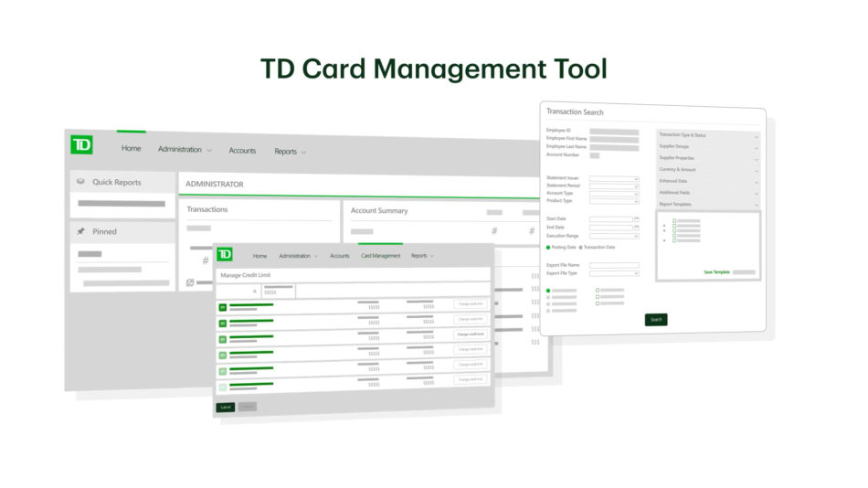Open the Statement Issuer dropdown
Screen dimensions: 868x488
[x=615, y=179]
